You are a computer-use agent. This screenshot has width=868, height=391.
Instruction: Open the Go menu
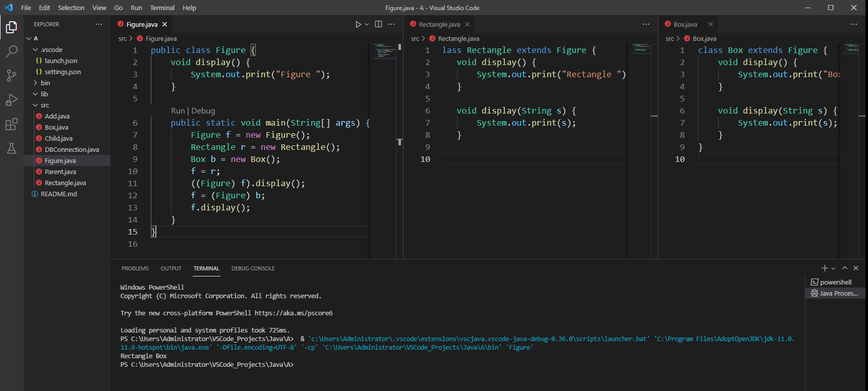click(119, 8)
